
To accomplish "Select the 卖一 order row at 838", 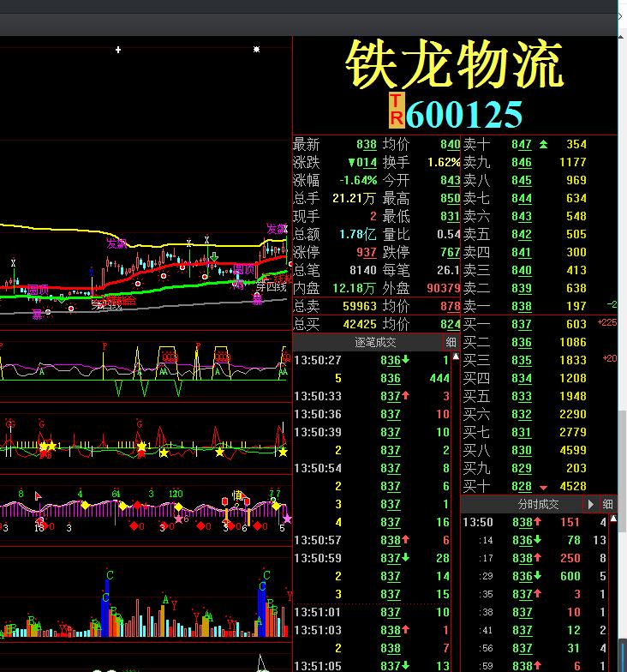I will [539, 307].
